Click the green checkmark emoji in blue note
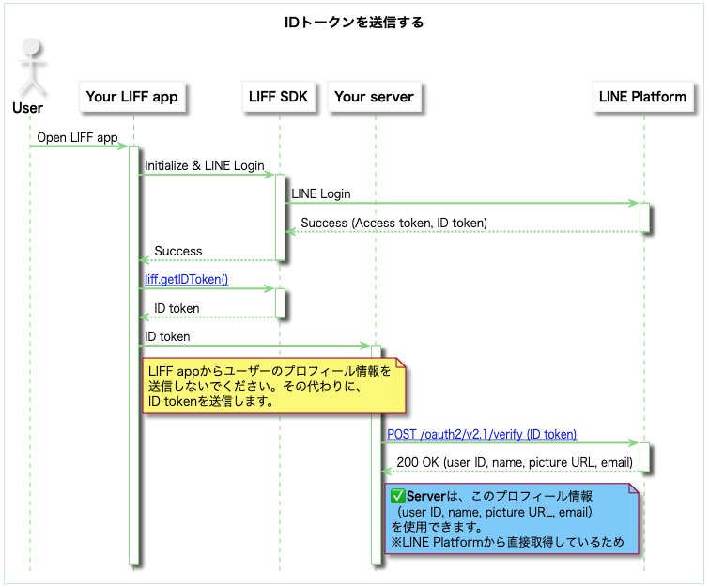Screen dimensions: 709x588 click(397, 496)
